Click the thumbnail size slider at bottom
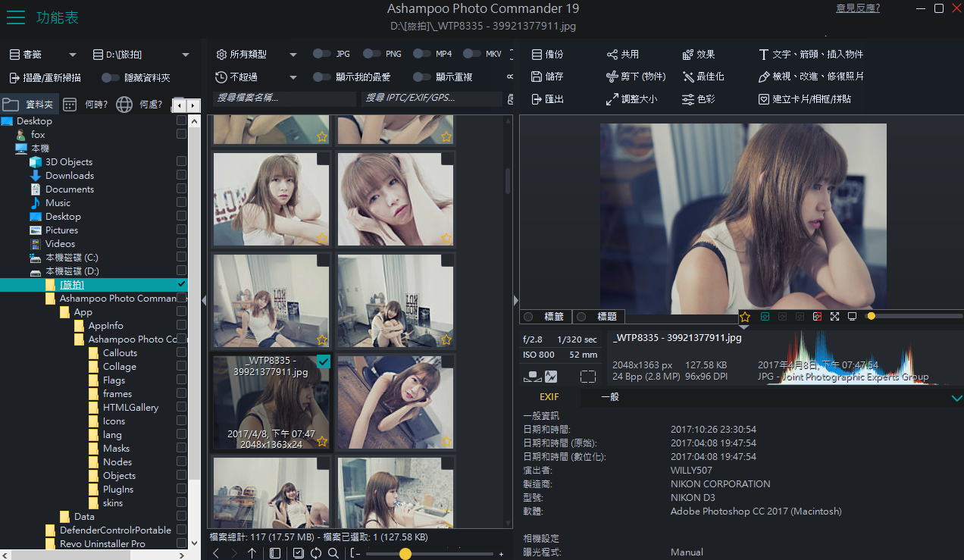 point(405,554)
